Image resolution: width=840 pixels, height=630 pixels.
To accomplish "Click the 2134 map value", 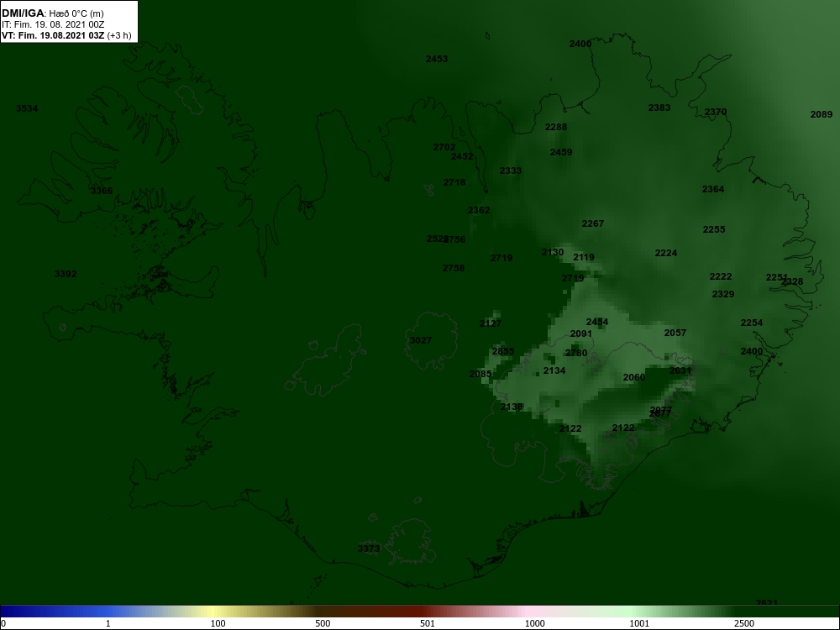I will [x=554, y=371].
